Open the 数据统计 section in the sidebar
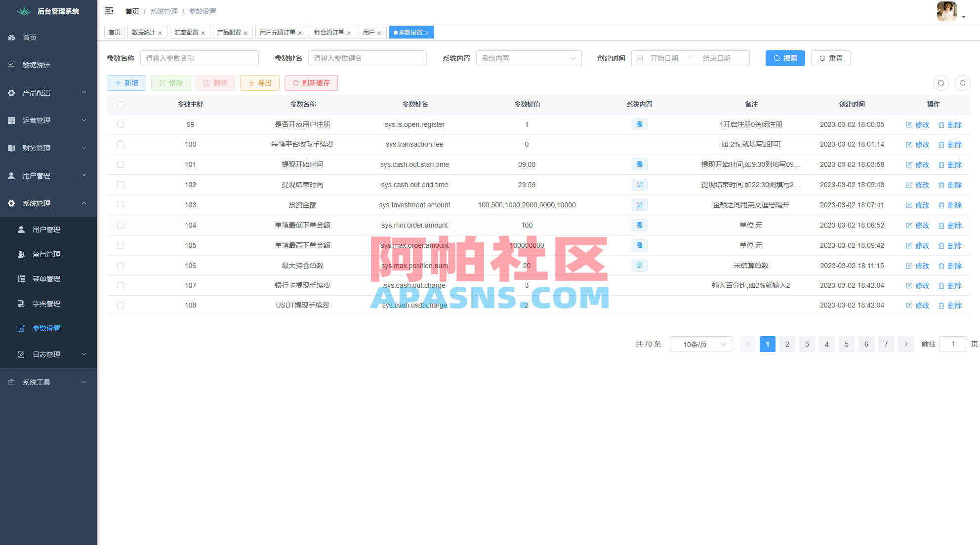Viewport: 980px width, 545px height. click(x=36, y=65)
